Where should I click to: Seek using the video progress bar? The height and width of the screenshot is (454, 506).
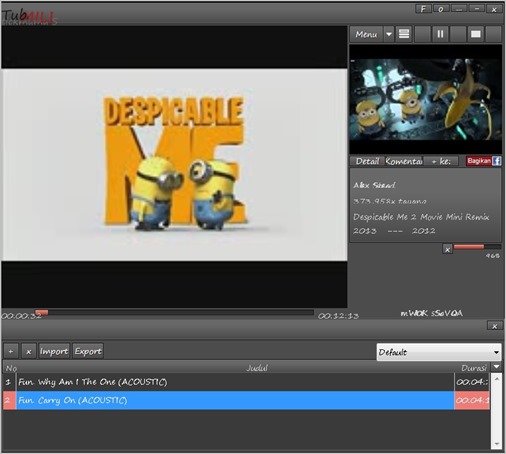click(x=174, y=312)
